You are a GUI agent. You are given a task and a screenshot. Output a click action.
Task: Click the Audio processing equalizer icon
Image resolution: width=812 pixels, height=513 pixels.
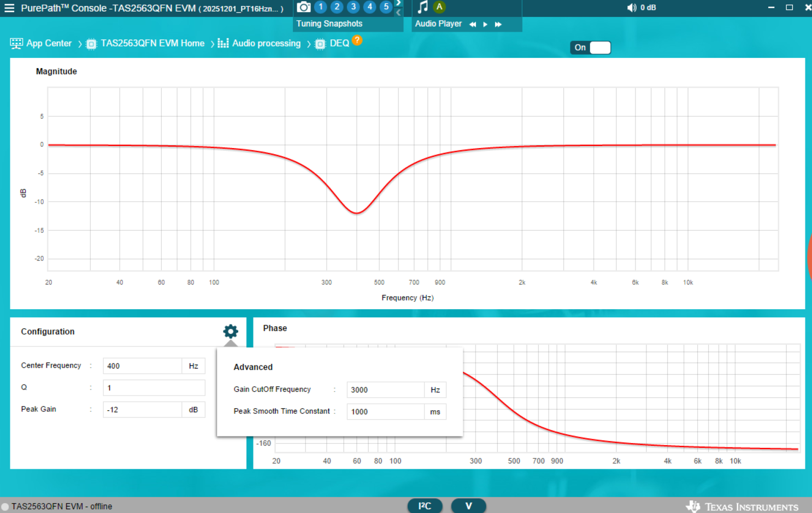tap(223, 43)
